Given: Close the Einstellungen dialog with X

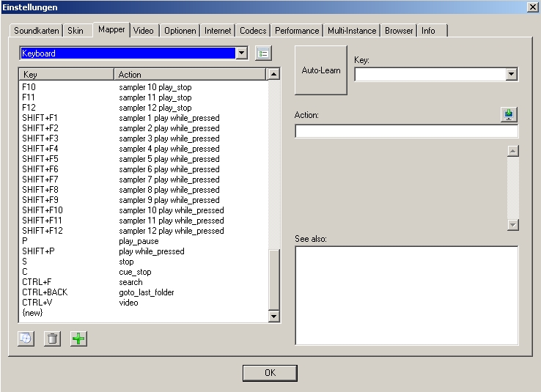Looking at the screenshot, I should pyautogui.click(x=532, y=7).
